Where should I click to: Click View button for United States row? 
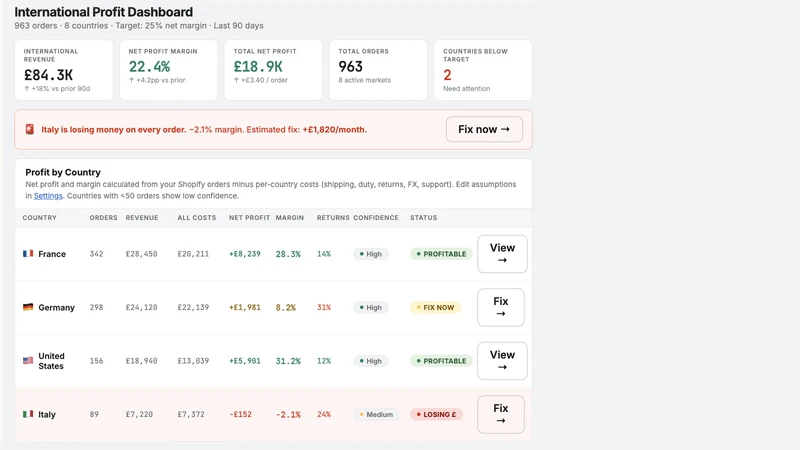click(502, 361)
